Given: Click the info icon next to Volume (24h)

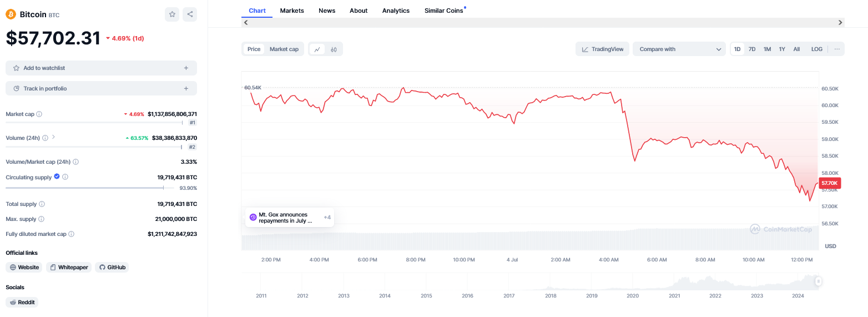Looking at the screenshot, I should tap(45, 137).
